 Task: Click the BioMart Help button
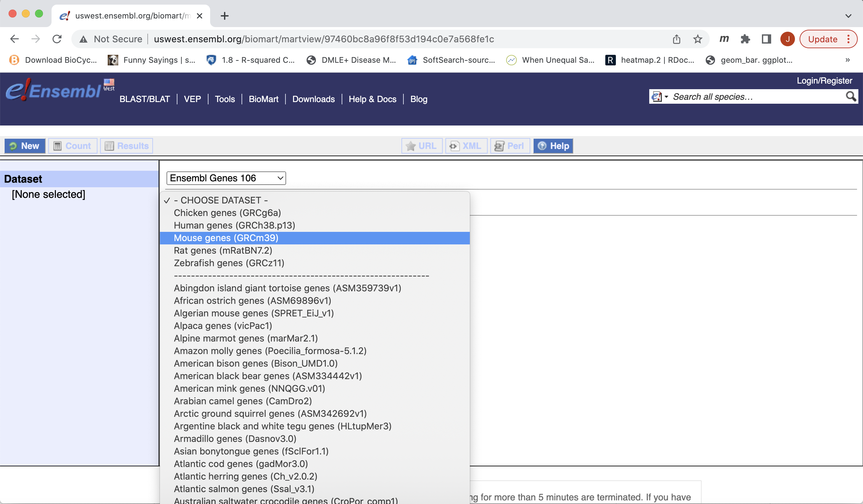point(553,146)
